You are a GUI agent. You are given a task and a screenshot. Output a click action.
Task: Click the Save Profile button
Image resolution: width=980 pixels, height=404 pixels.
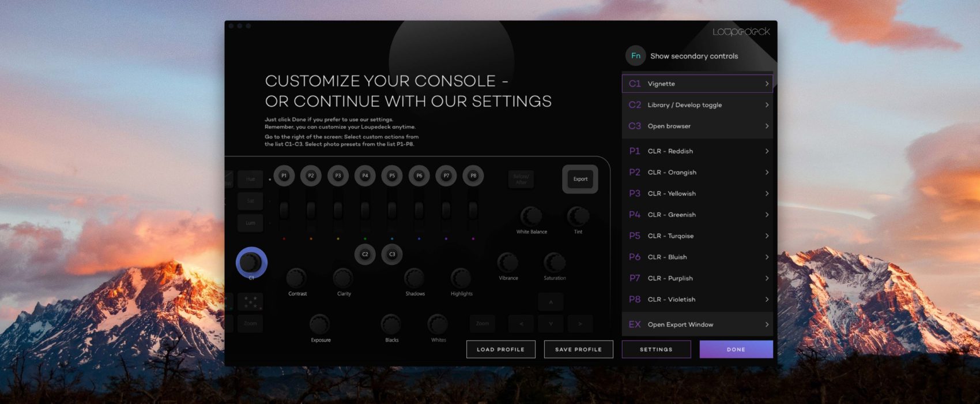point(578,349)
